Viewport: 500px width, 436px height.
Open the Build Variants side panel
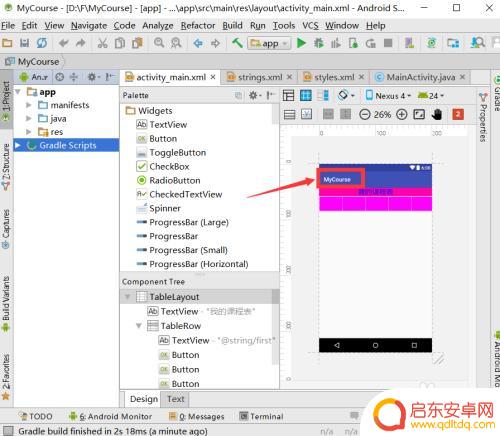[6, 304]
